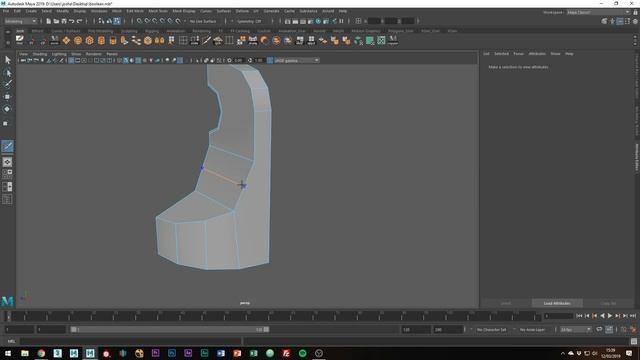Click the Load Attributes button
This screenshot has height=360, width=640.
(557, 303)
